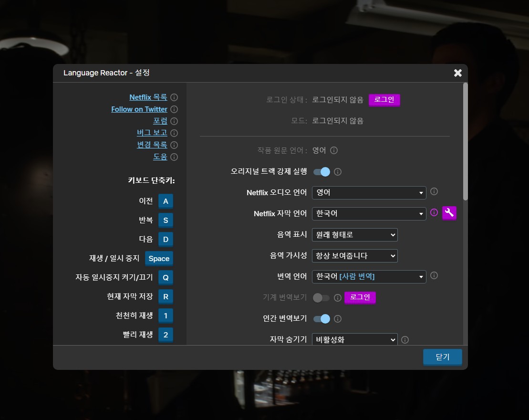529x420 pixels.
Task: Open 변경 목록 link
Action: click(x=152, y=145)
